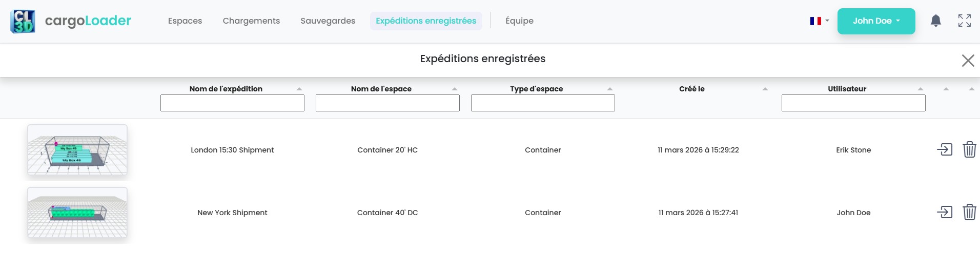The width and height of the screenshot is (980, 268).
Task: Sort by Créé le column arrow
Action: 765,89
